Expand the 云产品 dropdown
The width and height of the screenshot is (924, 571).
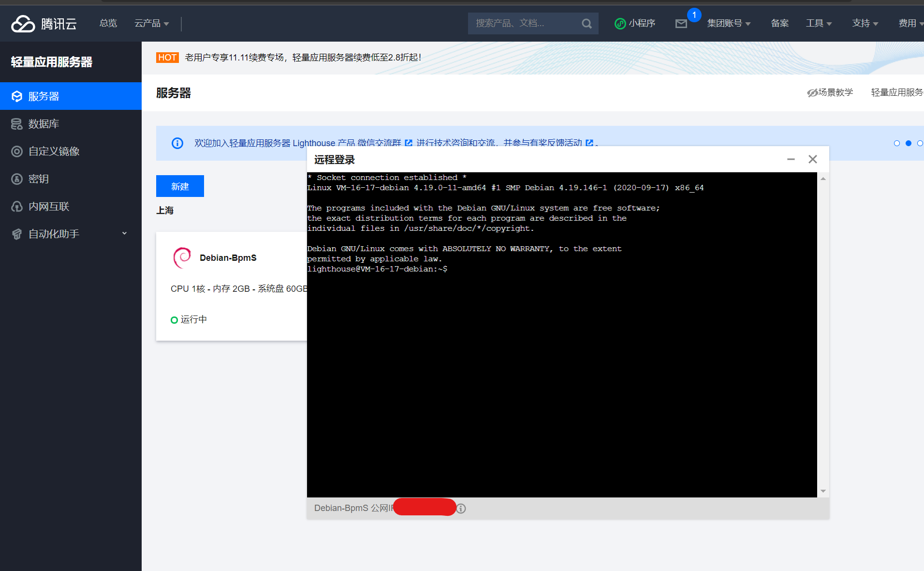pyautogui.click(x=151, y=23)
